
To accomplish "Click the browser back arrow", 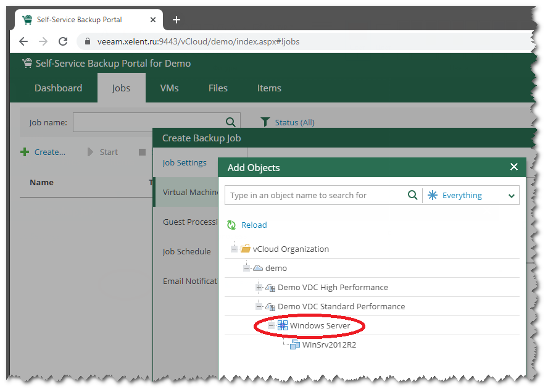I will 23,41.
